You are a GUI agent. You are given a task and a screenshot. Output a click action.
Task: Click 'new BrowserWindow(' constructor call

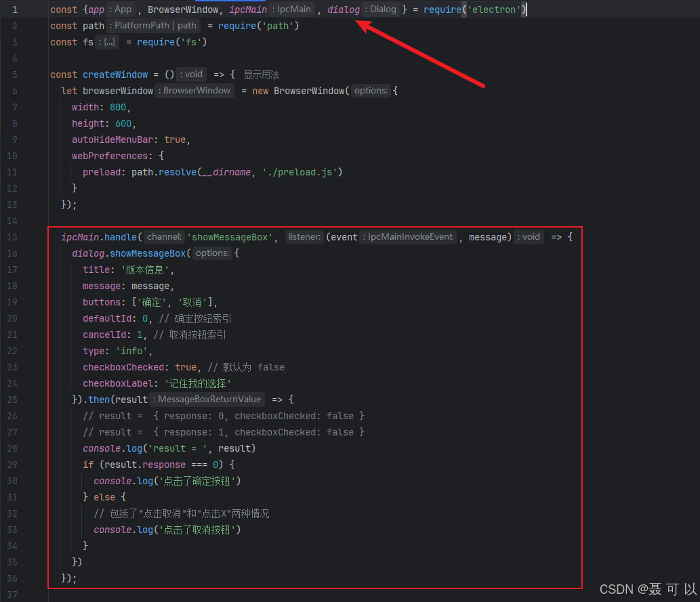301,91
